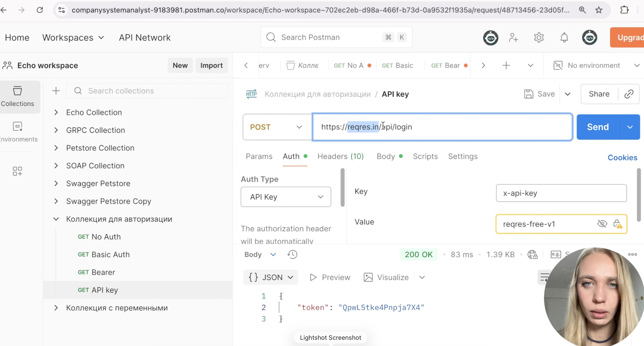Image resolution: width=644 pixels, height=346 pixels.
Task: Send the POST request
Action: [598, 127]
